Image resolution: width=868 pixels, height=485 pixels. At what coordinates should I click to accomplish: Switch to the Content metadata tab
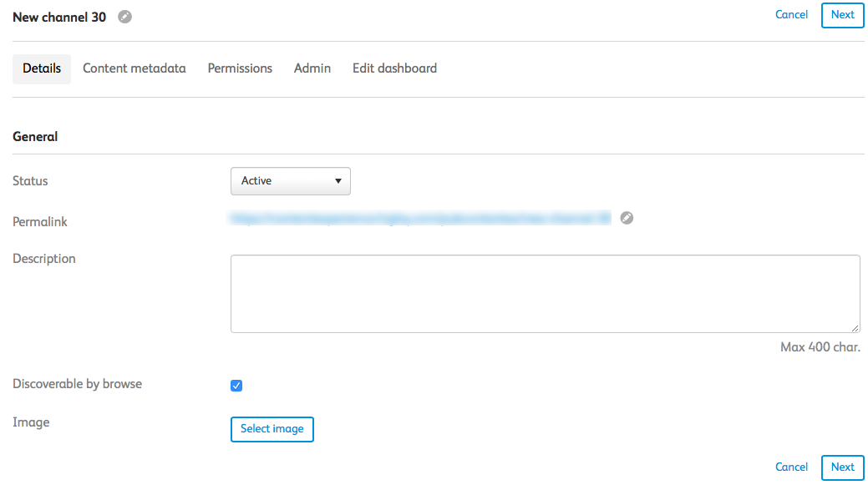tap(135, 68)
